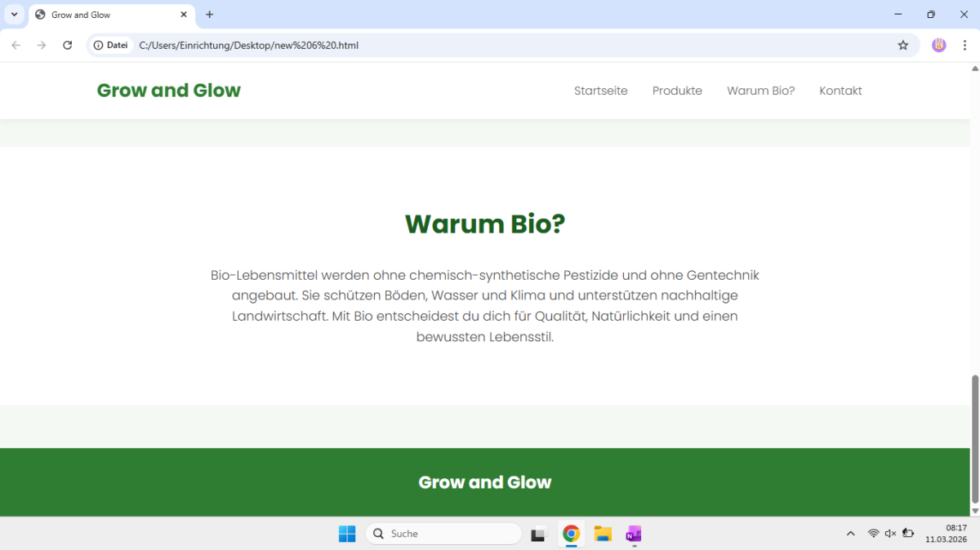Open Chrome's three-dot menu
This screenshot has height=550, width=980.
point(964,45)
